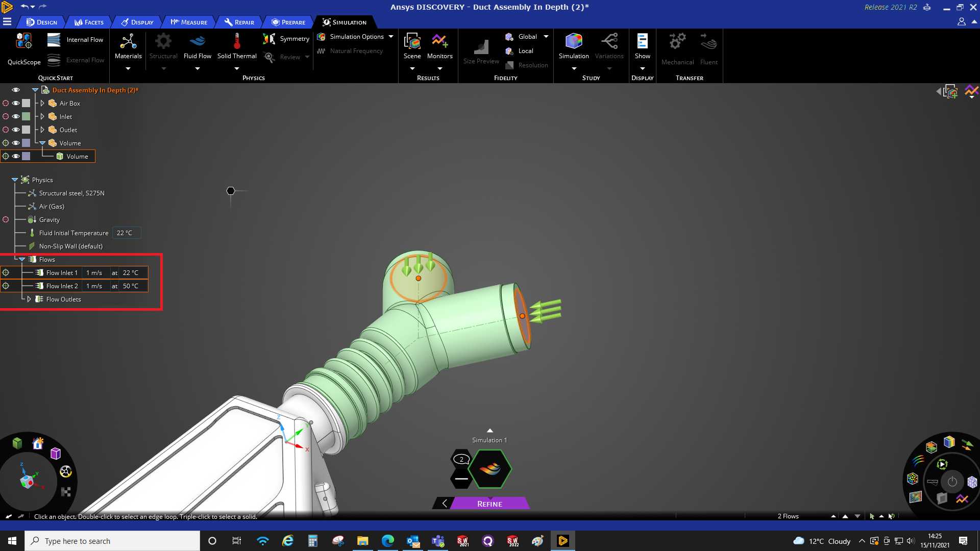
Task: Toggle visibility of Inlet component
Action: point(16,116)
